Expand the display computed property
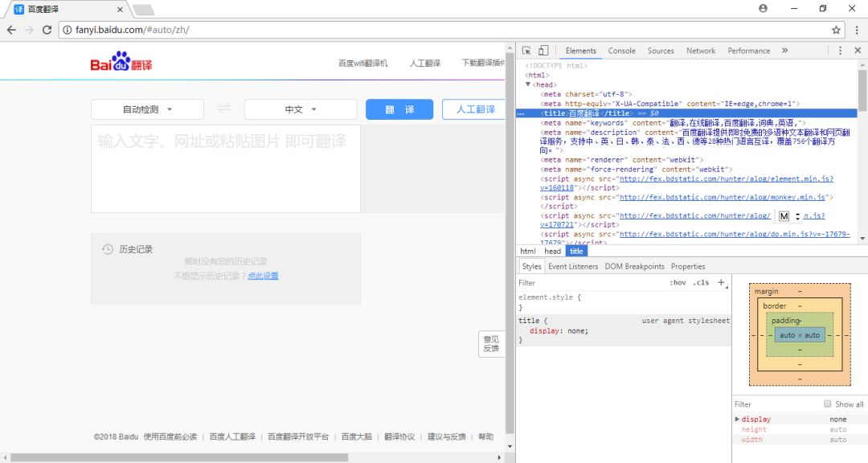 737,420
